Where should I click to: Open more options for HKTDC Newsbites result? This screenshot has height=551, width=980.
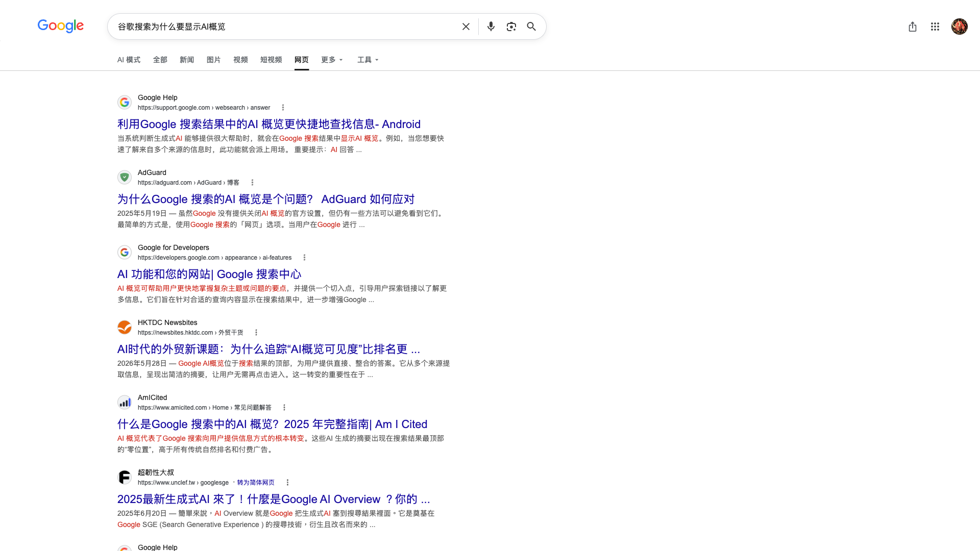tap(256, 333)
